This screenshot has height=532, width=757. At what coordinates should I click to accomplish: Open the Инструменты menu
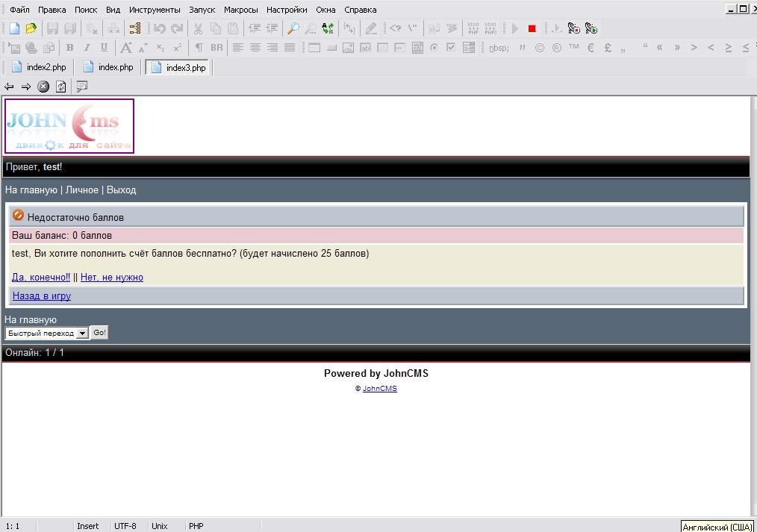154,10
